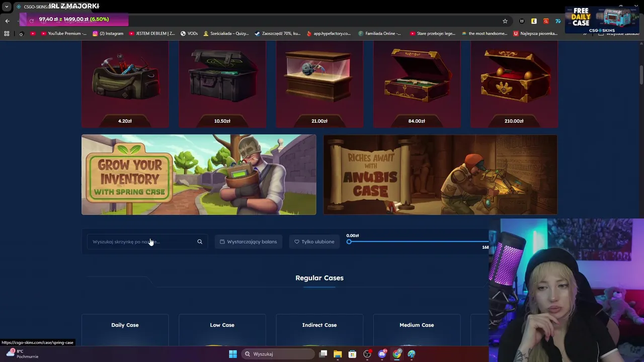Click the Anubis Case promo banner

tap(440, 174)
